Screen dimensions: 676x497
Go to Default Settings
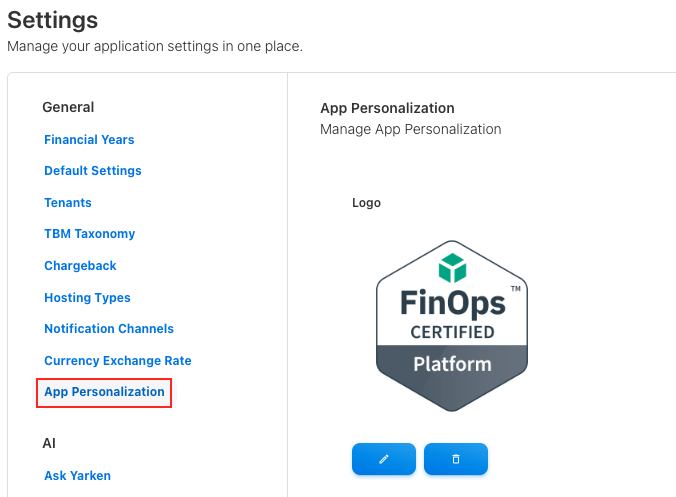93,171
